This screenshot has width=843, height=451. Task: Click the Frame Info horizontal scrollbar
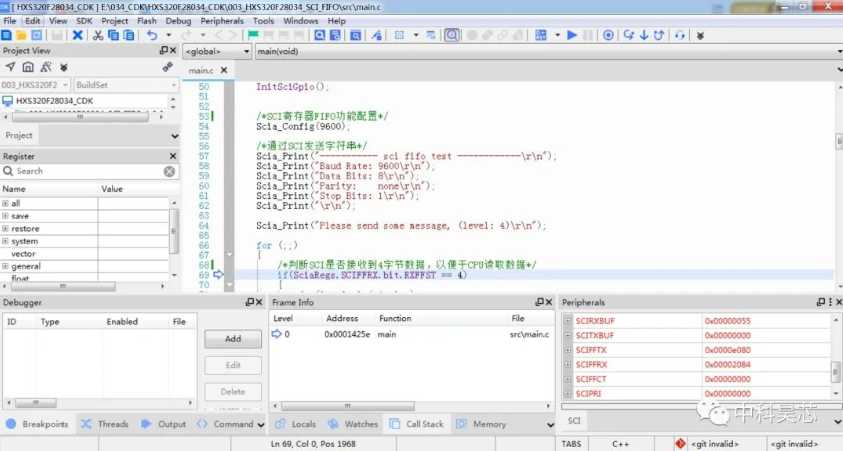pos(347,406)
